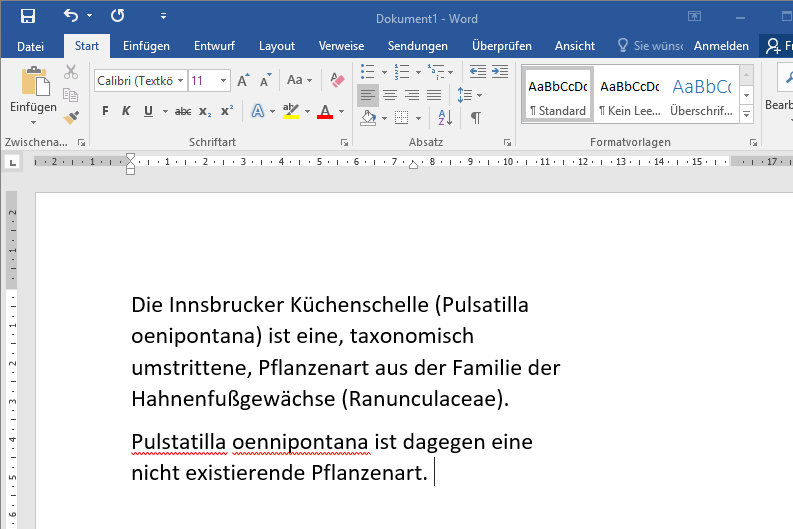The height and width of the screenshot is (529, 793).
Task: Open underline style dropdown arrow
Action: pos(165,111)
